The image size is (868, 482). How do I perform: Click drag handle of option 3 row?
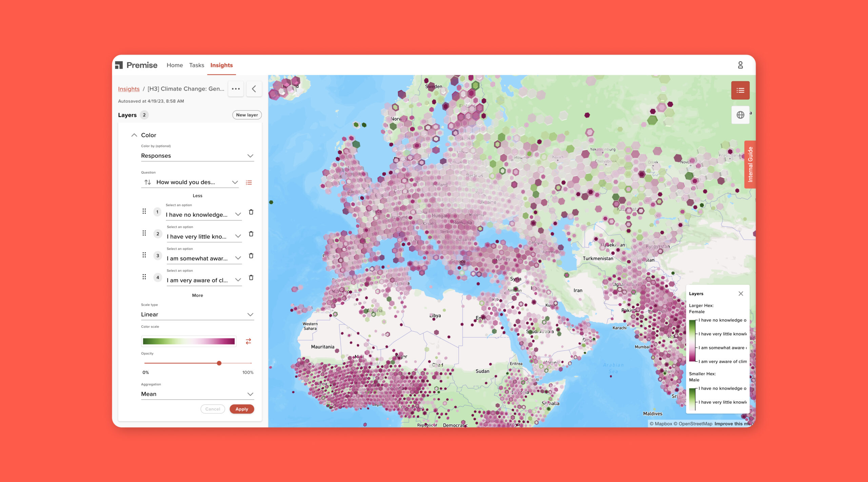[144, 255]
